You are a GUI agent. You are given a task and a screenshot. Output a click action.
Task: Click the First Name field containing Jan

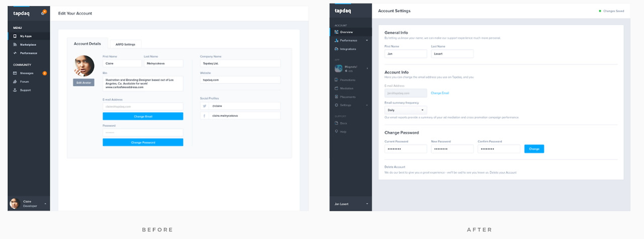point(406,53)
